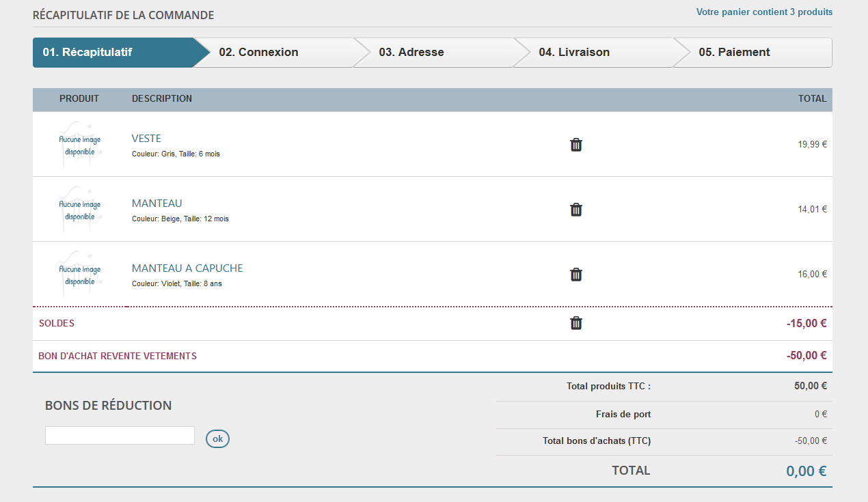Click the 'Total bons d'achats (TTC)' label
This screenshot has width=868, height=502.
tap(597, 441)
